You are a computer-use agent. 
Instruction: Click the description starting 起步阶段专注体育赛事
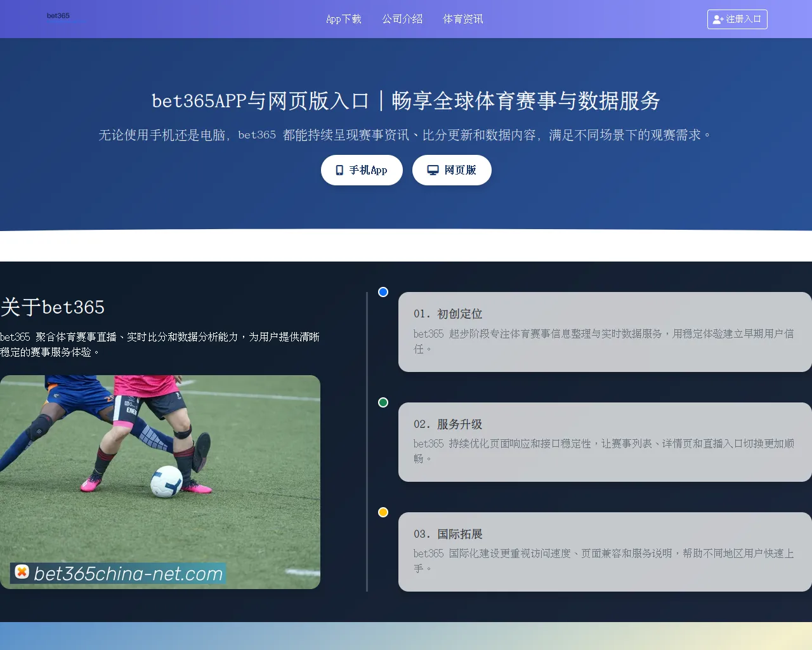coord(604,341)
